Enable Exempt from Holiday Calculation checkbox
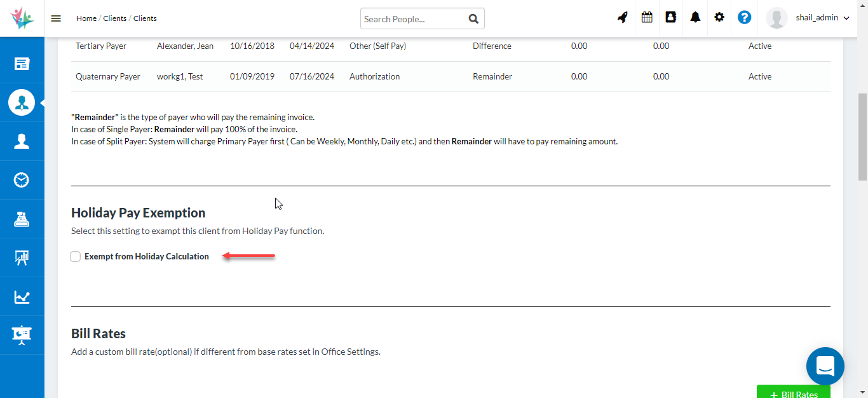The height and width of the screenshot is (398, 868). [76, 257]
